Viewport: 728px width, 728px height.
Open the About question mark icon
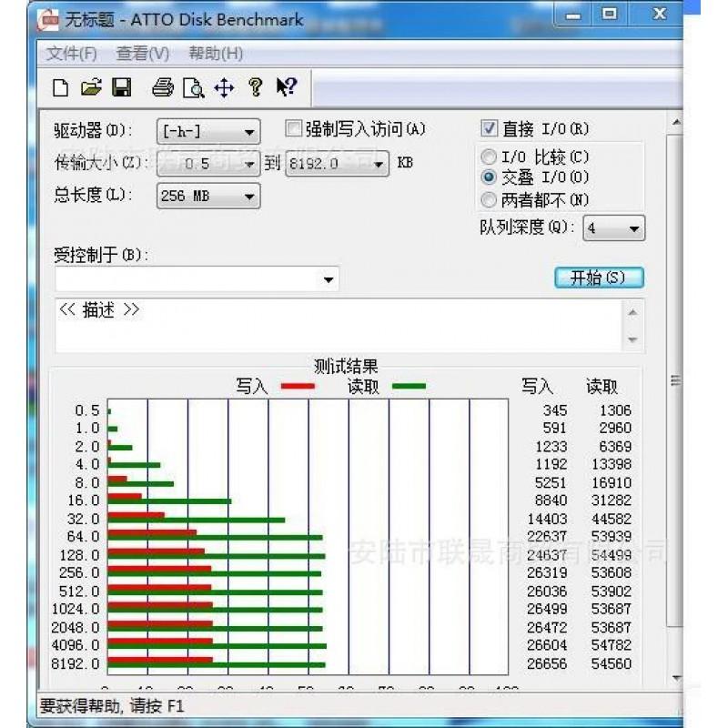click(256, 87)
